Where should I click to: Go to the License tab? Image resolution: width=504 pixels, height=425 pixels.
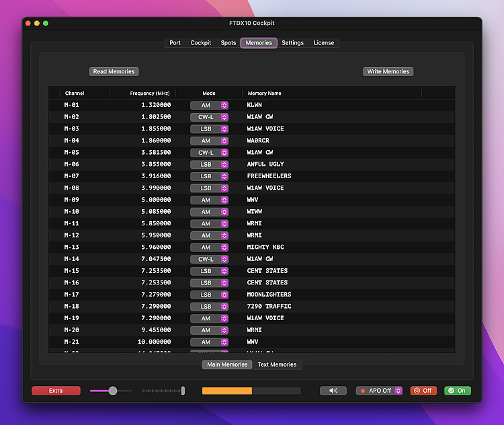323,43
